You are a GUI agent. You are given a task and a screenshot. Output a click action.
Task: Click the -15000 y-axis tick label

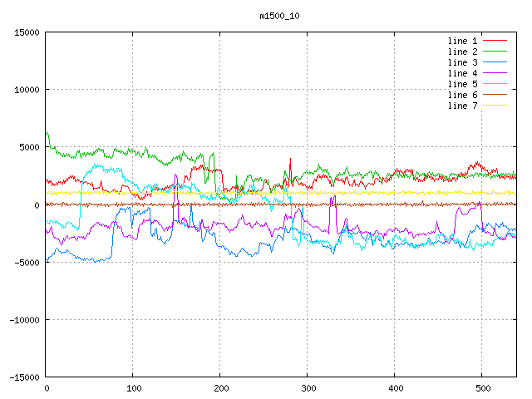(x=24, y=377)
